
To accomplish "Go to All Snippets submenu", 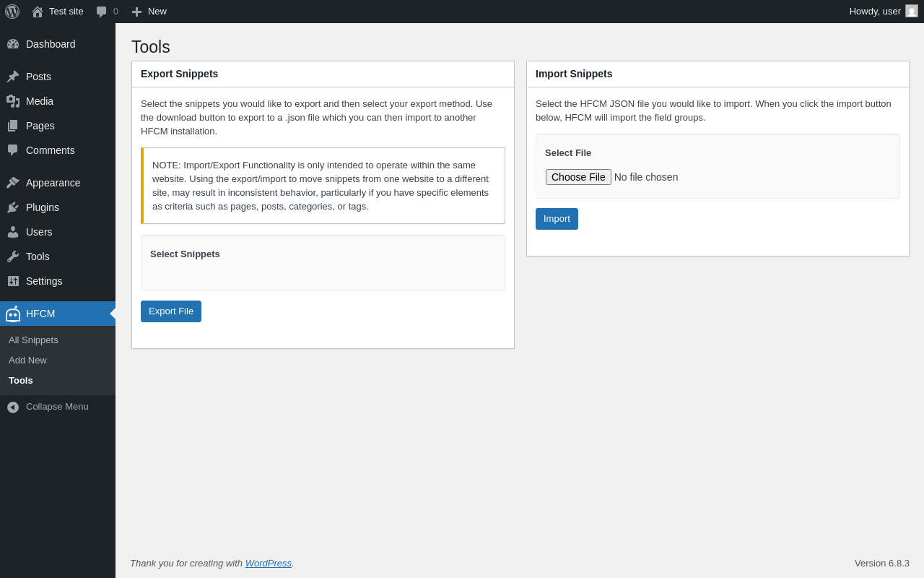I will 33,340.
